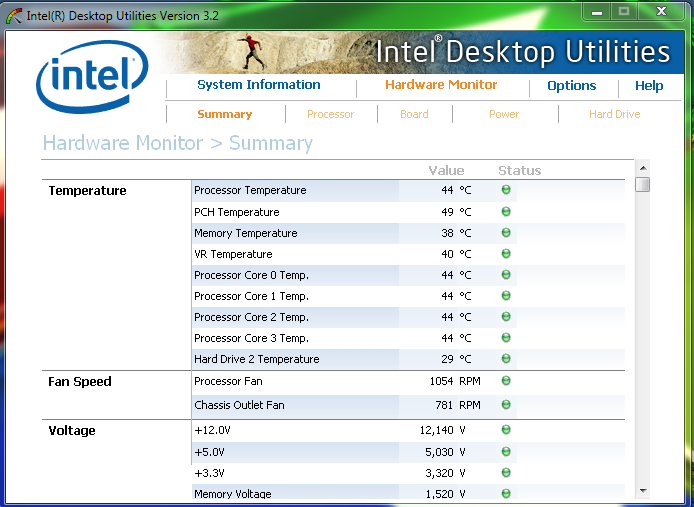Minimize the Intel Desktop Utilities window
The width and height of the screenshot is (694, 507).
point(597,12)
